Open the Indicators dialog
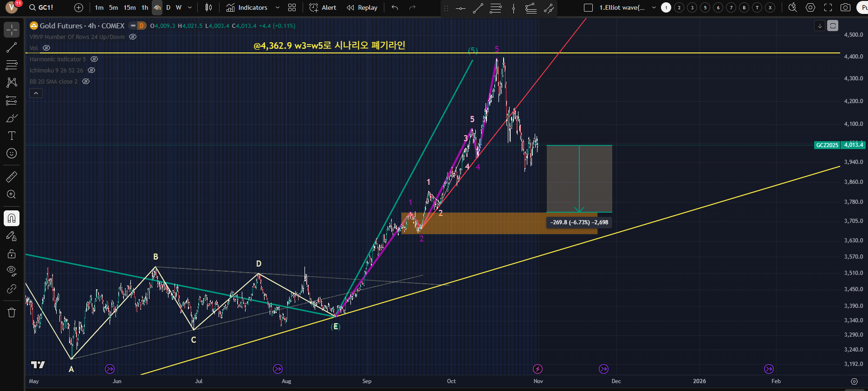This screenshot has width=868, height=391. (247, 7)
